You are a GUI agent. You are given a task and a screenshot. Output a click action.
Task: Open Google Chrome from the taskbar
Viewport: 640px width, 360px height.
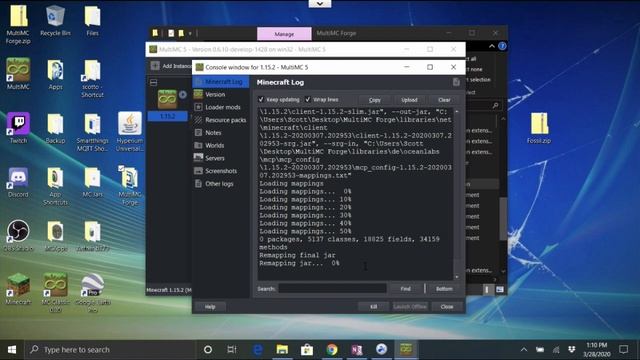[332, 349]
